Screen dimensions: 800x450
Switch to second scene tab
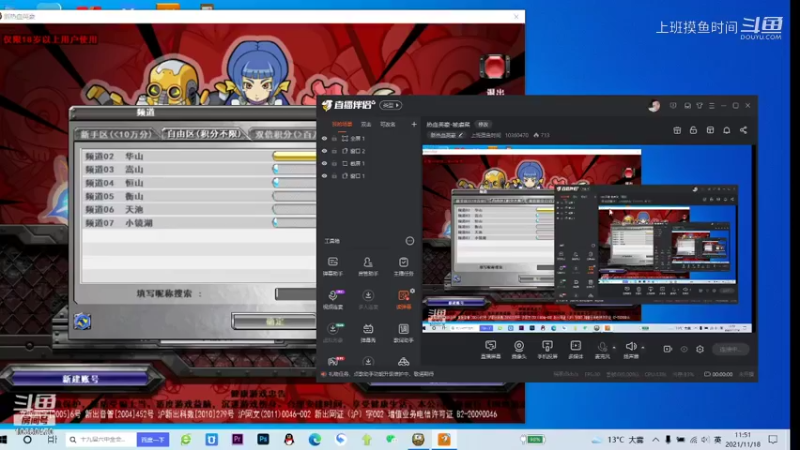point(366,124)
